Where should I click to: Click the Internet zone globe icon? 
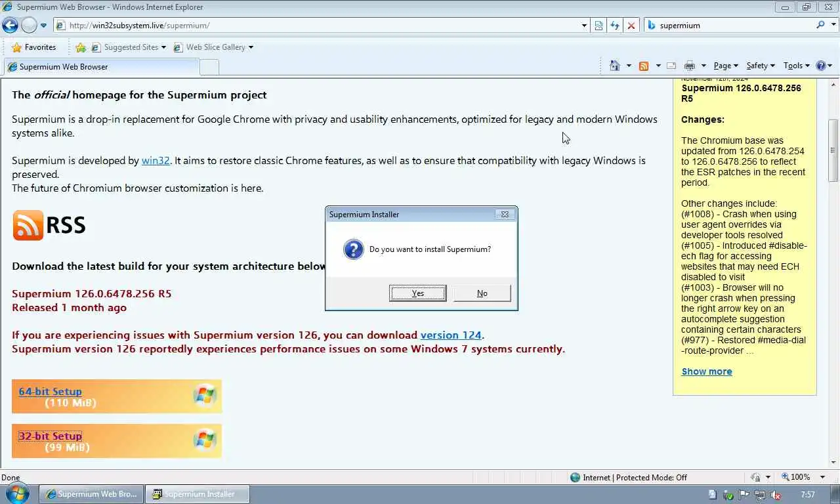pos(576,477)
